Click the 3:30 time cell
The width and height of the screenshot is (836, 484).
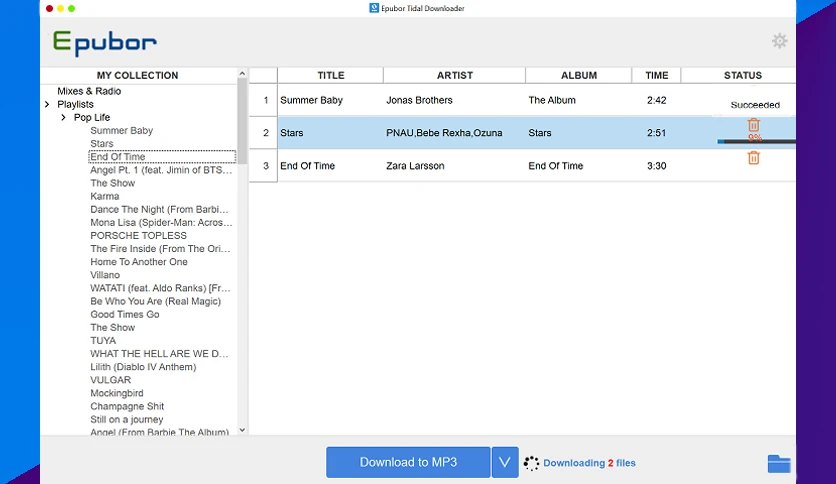coord(656,166)
